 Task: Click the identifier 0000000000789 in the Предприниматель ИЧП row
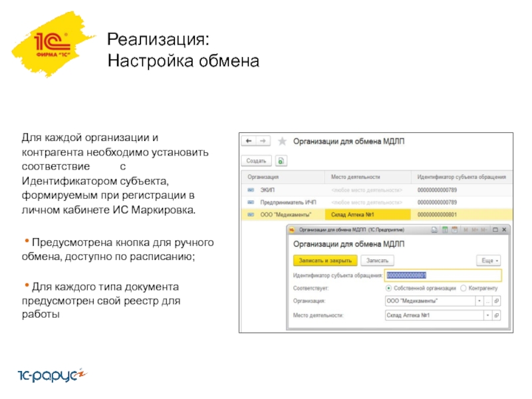tap(437, 203)
